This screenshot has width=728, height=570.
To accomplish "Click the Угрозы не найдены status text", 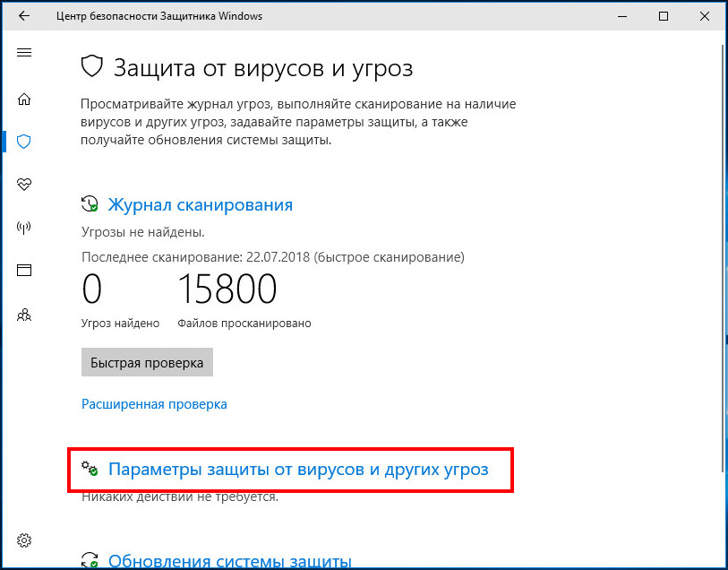I will (x=143, y=232).
